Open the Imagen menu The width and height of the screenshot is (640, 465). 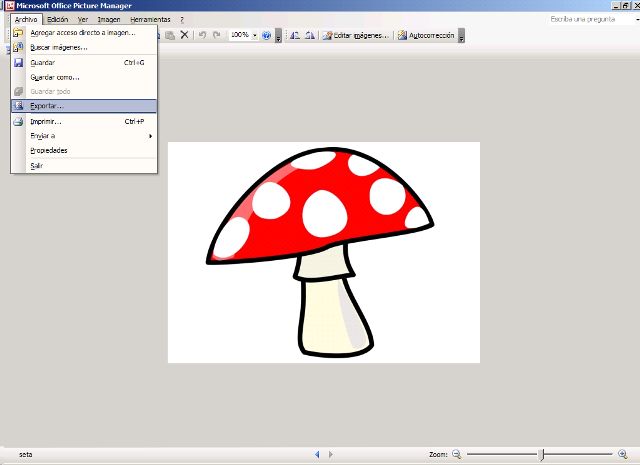[108, 19]
